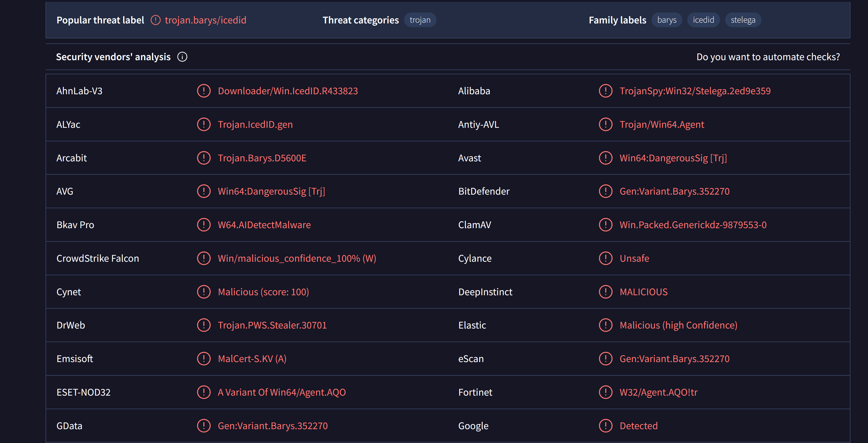Click warning icon next to ESET-NOD32 result

click(x=204, y=392)
